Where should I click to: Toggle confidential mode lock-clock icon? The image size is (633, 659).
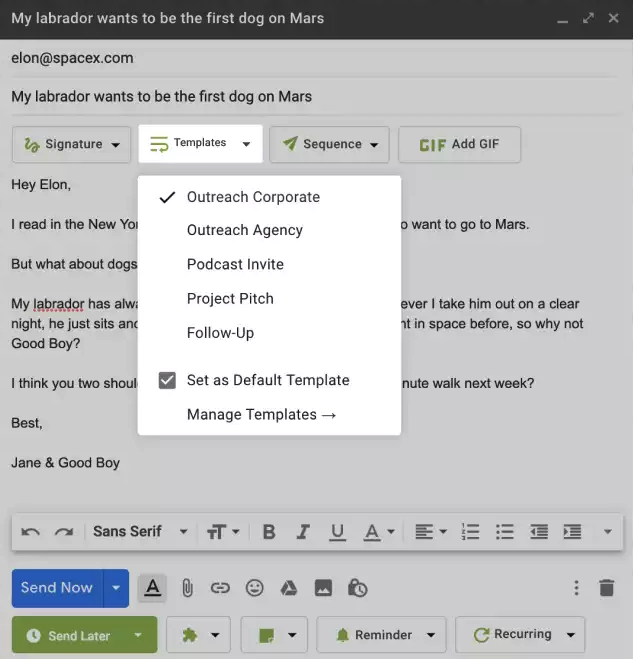tap(357, 588)
